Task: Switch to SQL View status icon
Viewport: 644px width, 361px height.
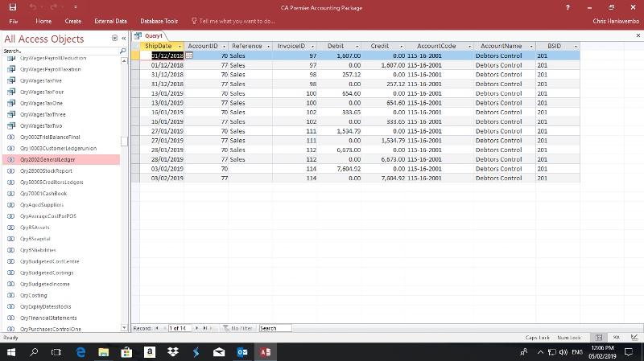Action: click(x=617, y=338)
